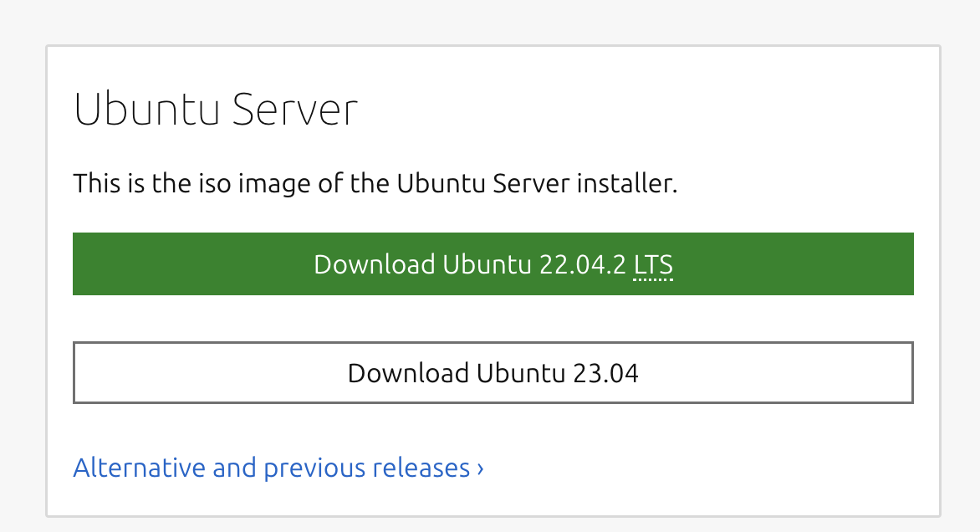980x532 pixels.
Task: Click the Download Ubuntu 23.04 outlined button
Action: click(x=493, y=372)
